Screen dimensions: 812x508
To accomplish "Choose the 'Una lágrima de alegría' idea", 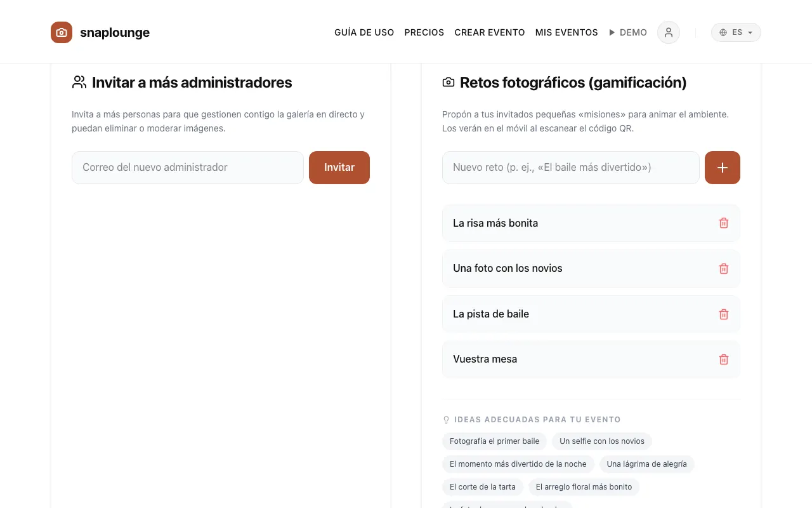I will [647, 464].
